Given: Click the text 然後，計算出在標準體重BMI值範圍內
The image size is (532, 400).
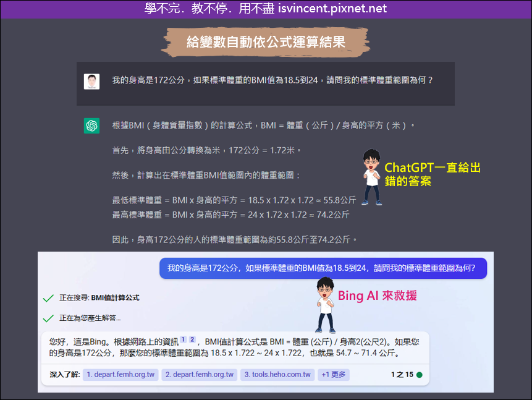Looking at the screenshot, I should (206, 176).
